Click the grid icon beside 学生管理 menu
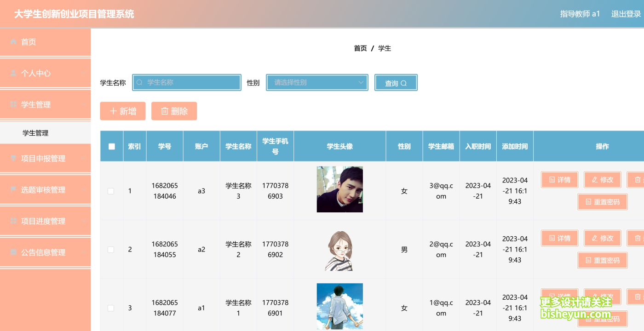Viewport: 644px width, 331px height. tap(13, 104)
